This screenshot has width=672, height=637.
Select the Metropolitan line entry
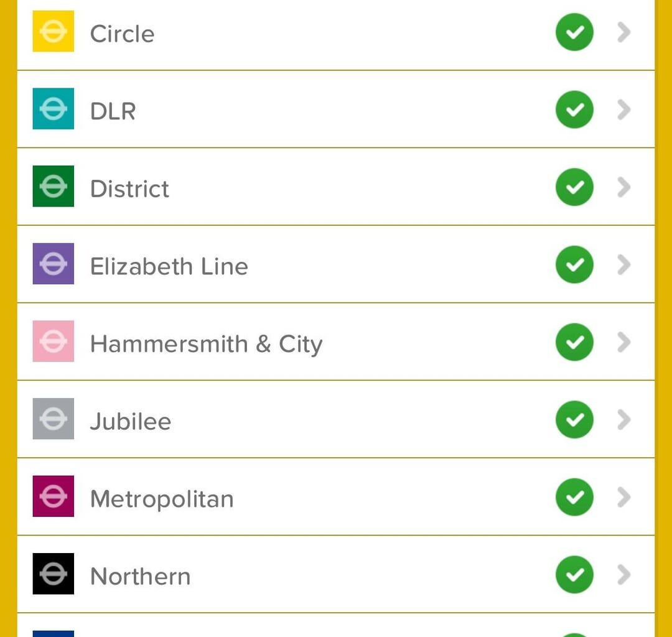point(336,497)
